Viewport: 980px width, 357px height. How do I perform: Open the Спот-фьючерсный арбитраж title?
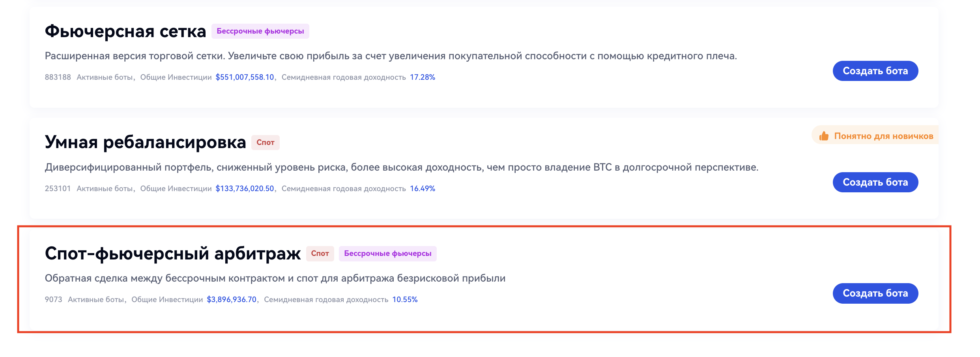(x=172, y=254)
